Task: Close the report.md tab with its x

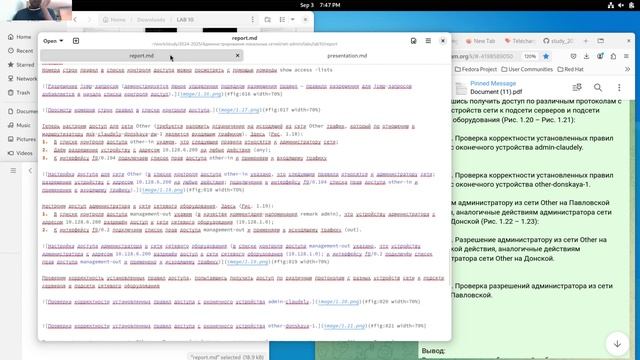Action: 238,55
